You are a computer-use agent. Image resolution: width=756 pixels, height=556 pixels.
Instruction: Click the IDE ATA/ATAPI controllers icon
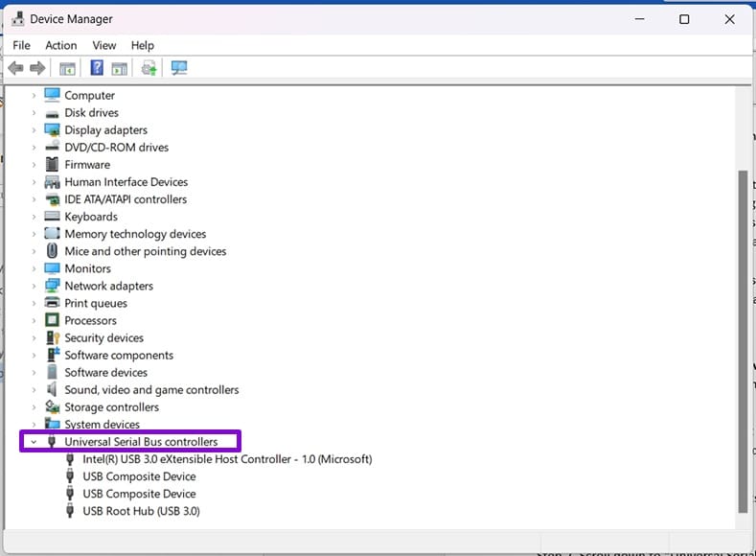pyautogui.click(x=52, y=199)
